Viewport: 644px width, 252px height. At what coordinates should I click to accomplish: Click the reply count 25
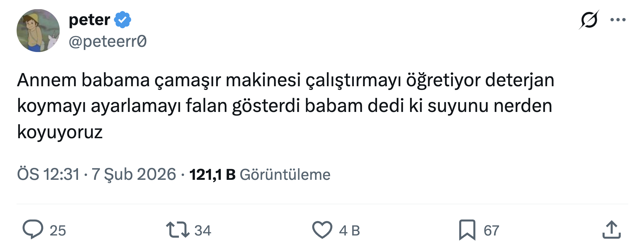click(58, 231)
